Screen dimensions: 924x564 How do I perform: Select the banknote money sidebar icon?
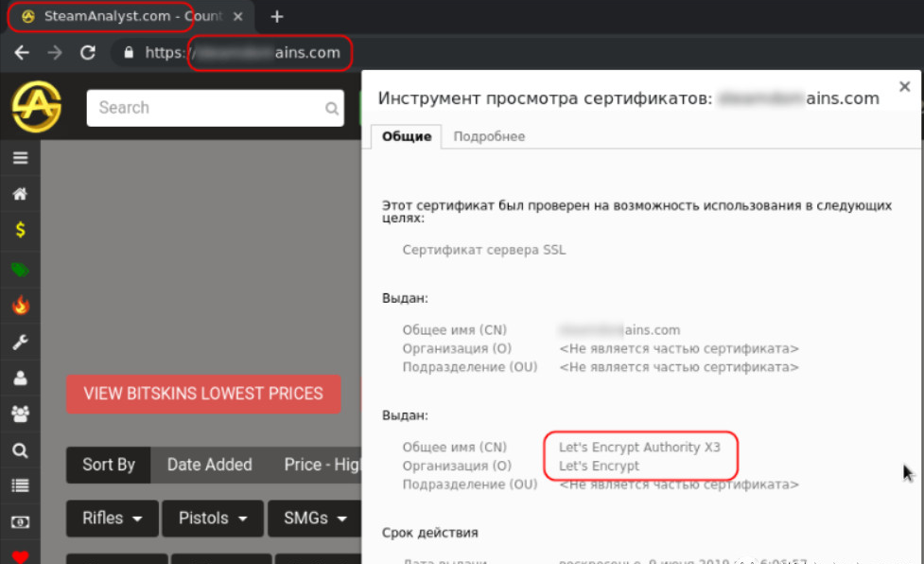(x=20, y=522)
